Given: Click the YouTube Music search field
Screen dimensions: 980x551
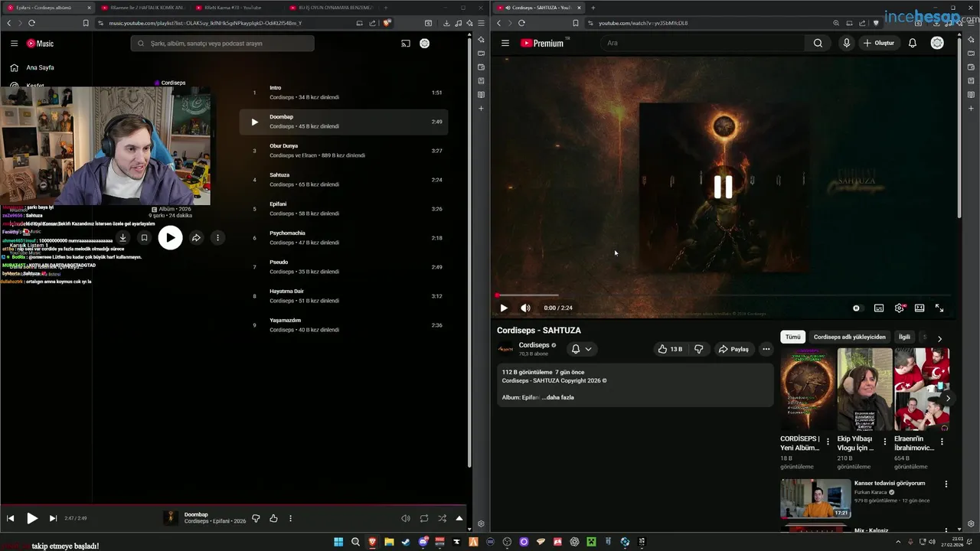Looking at the screenshot, I should click(x=222, y=44).
